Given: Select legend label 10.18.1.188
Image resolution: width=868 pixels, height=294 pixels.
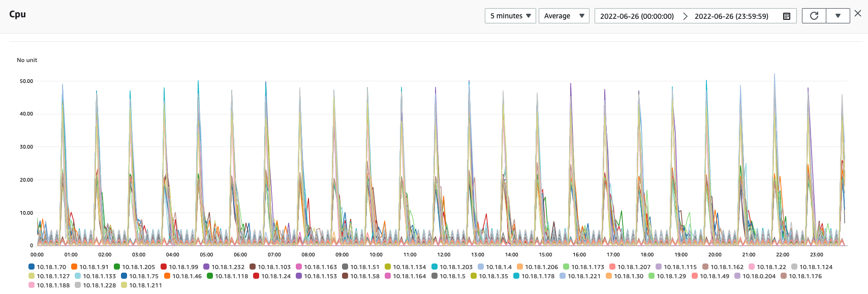Looking at the screenshot, I should (53, 285).
